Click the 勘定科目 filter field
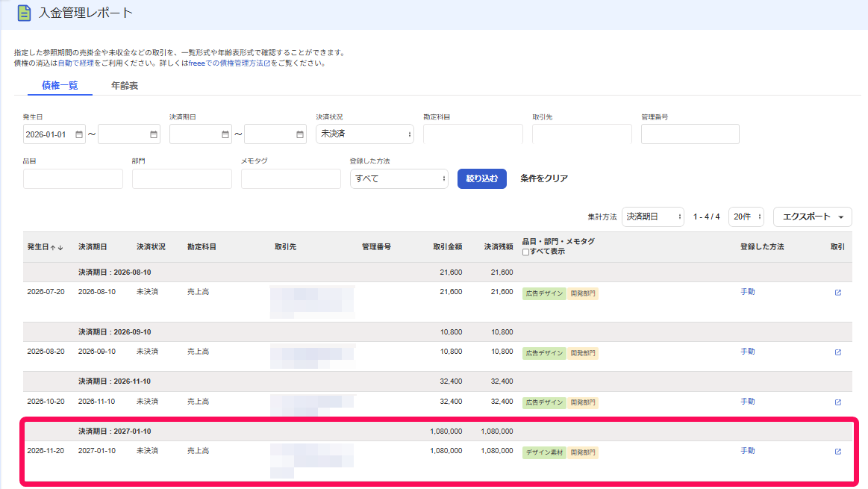Viewport: 868px width, 489px height. (472, 134)
